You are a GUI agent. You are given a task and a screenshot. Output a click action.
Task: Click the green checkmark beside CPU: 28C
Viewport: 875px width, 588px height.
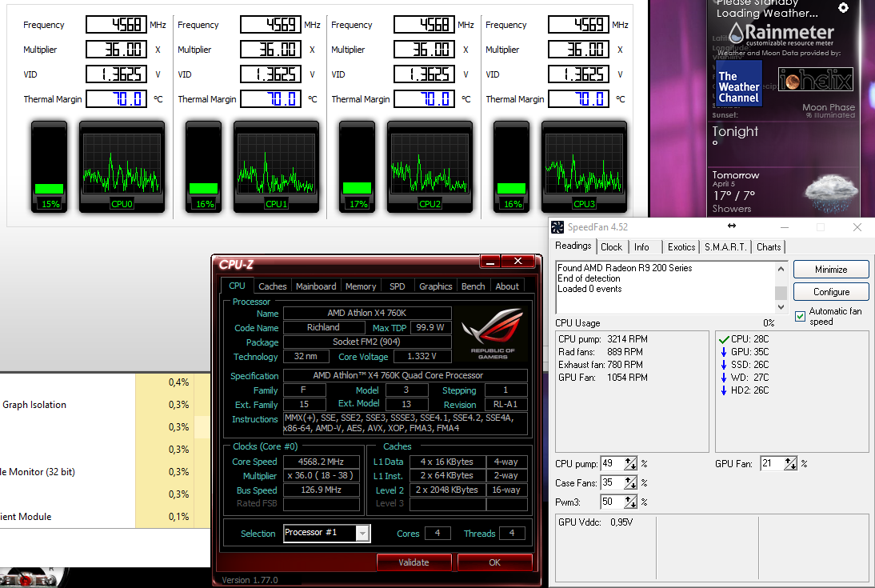point(724,339)
